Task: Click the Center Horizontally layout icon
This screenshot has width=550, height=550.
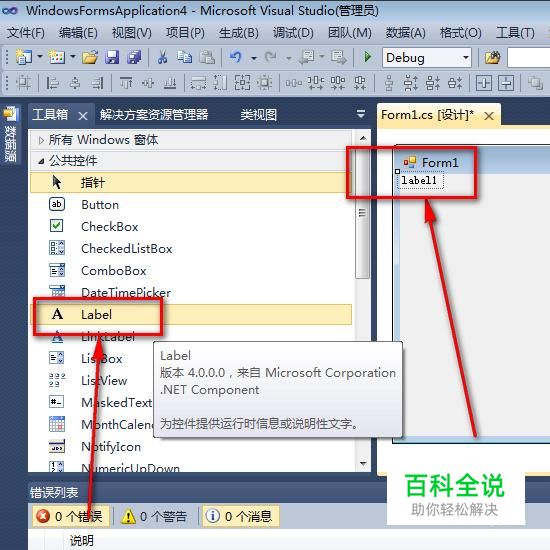Action: [x=484, y=83]
